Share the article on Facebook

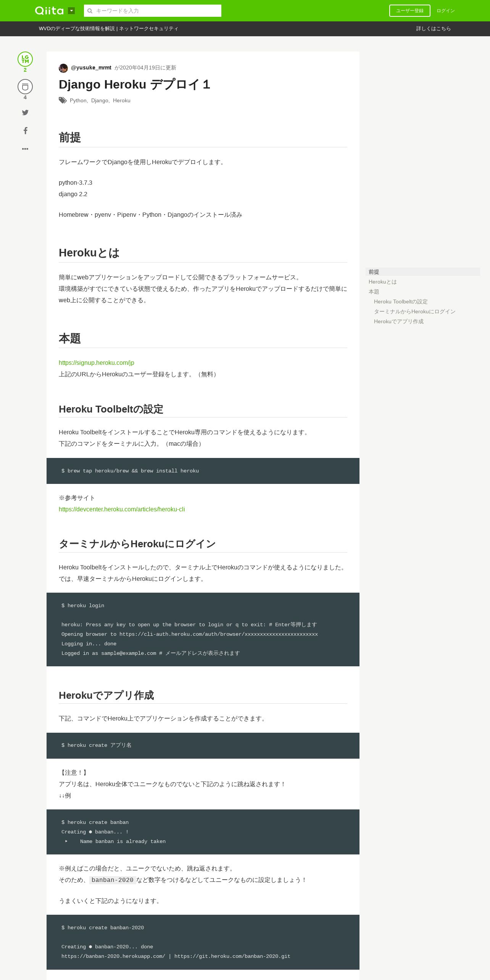(x=25, y=131)
